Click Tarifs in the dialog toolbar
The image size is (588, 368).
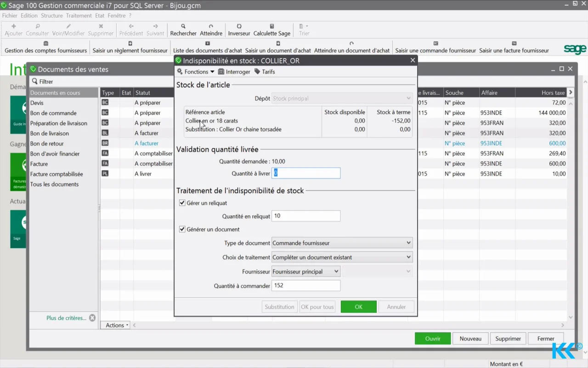(265, 72)
